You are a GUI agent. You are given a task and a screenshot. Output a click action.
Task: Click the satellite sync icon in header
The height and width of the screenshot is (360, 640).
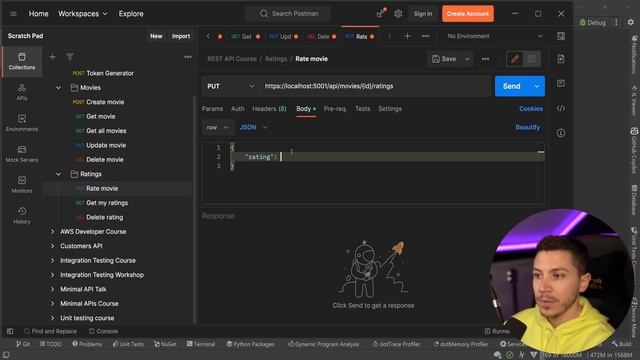point(380,13)
